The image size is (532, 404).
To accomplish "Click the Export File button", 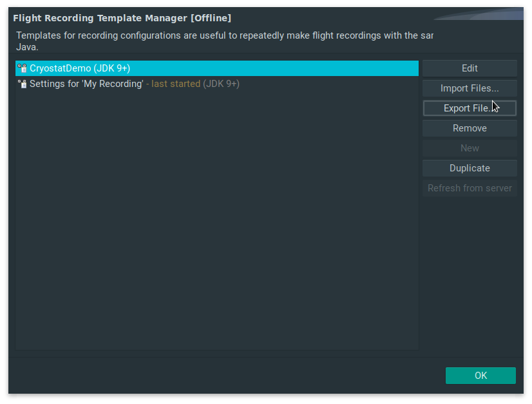I will click(470, 108).
